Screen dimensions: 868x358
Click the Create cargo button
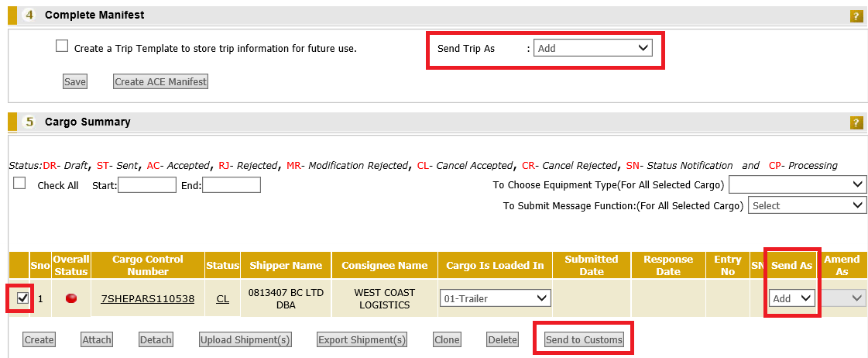coord(39,339)
